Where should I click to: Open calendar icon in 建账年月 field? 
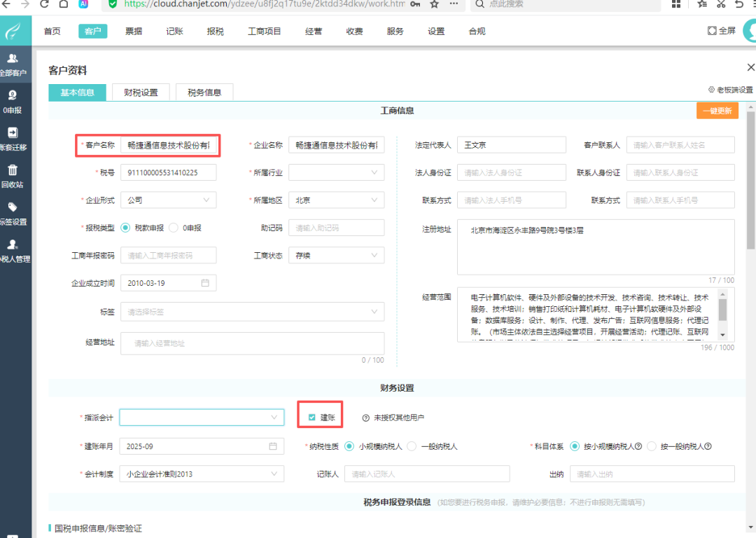pos(273,446)
